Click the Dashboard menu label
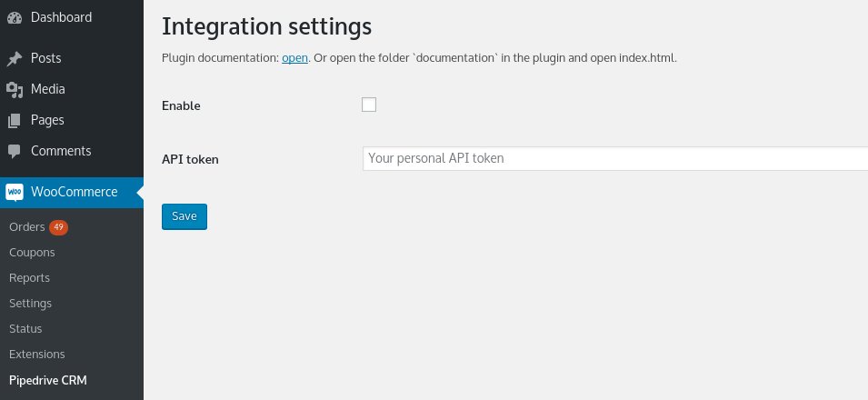This screenshot has height=400, width=868. pos(61,17)
